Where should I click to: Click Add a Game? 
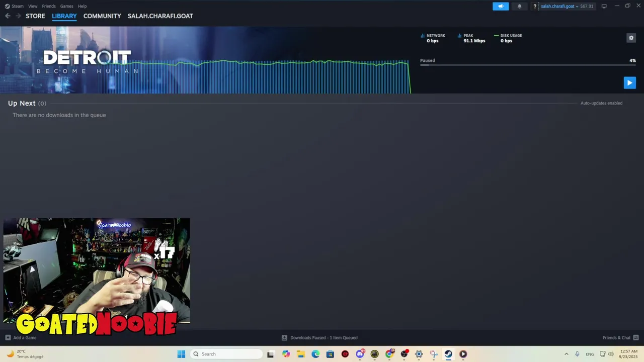pos(25,338)
